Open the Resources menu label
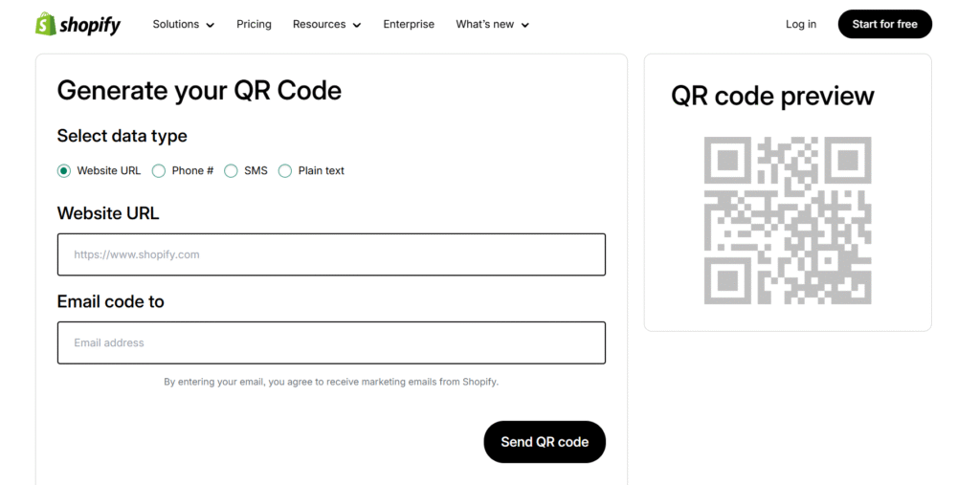Viewport: 980px width, 485px height. point(319,24)
